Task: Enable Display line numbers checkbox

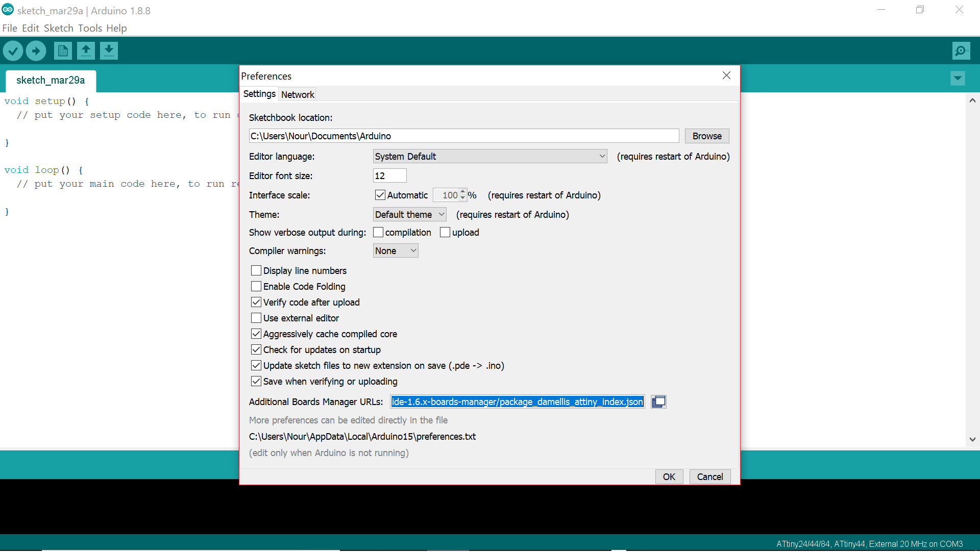Action: pyautogui.click(x=256, y=271)
